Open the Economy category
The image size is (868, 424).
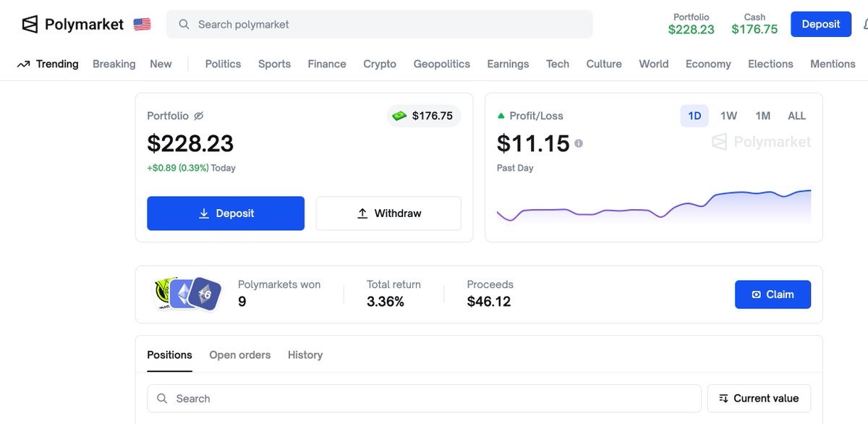708,64
